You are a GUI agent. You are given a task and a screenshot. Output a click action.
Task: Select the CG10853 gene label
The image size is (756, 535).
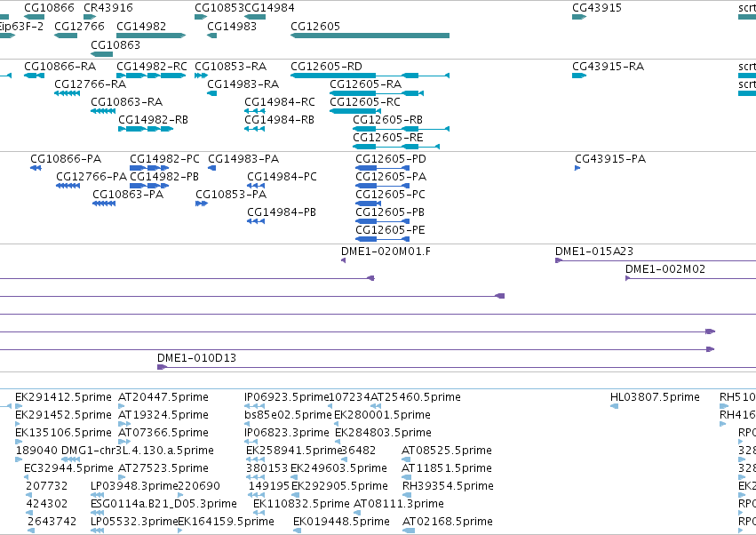(219, 8)
